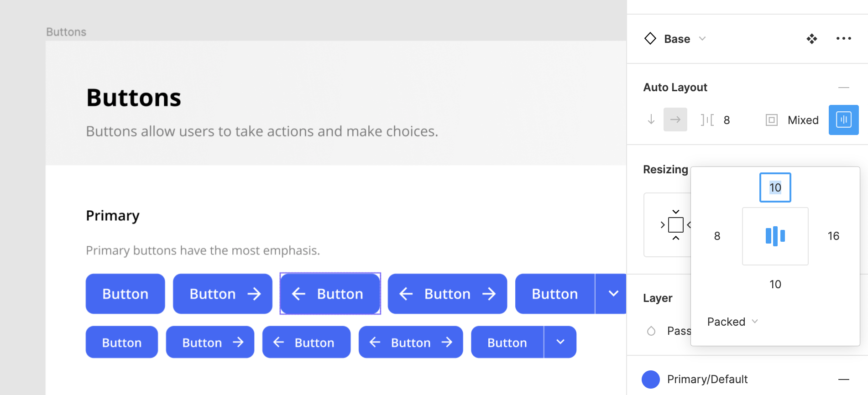Click the spacing between items icon
This screenshot has width=868, height=395.
[707, 120]
